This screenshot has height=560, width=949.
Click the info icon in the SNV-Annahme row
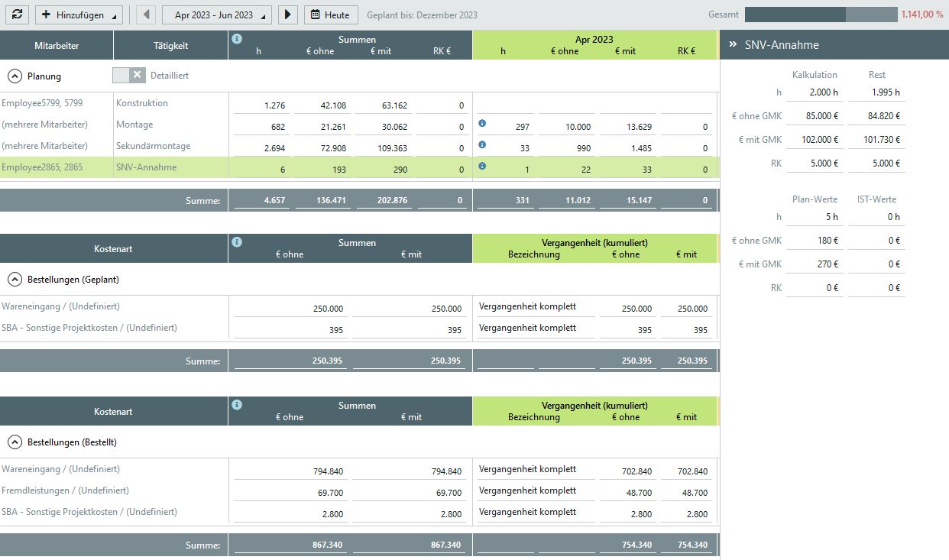pos(482,166)
